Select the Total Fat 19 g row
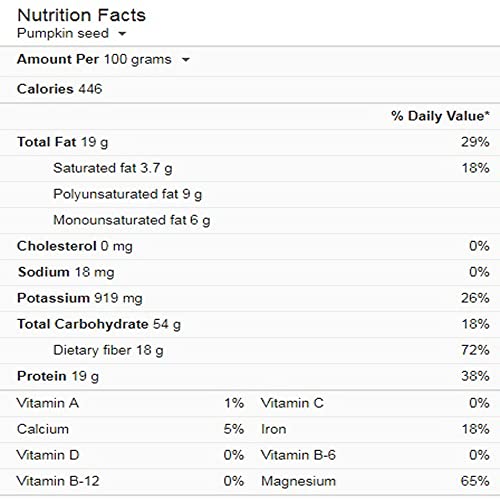 point(250,142)
